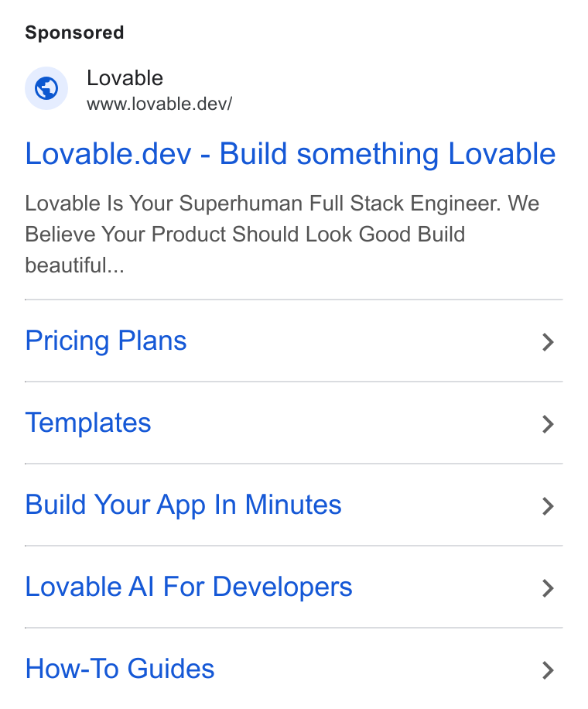588x709 pixels.
Task: Click the Lovable.dev ad headline
Action: (290, 154)
